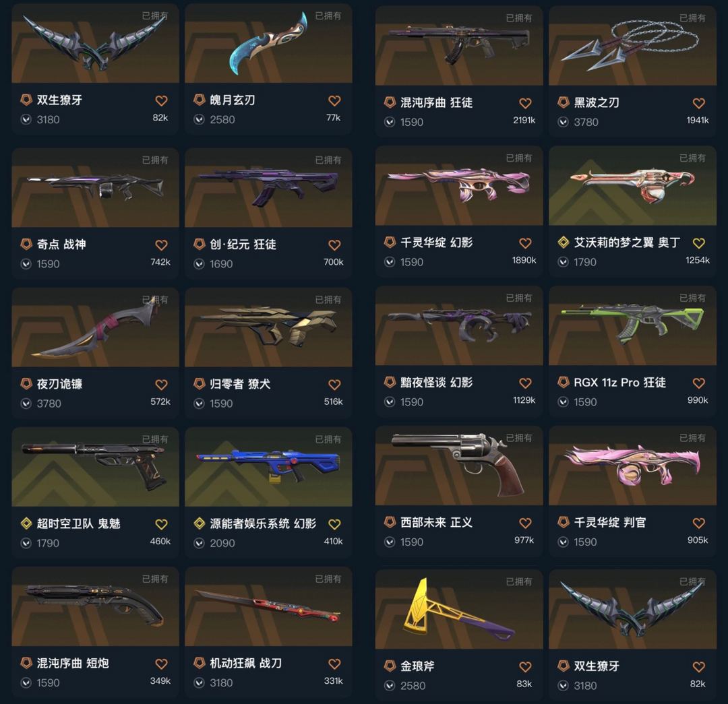Open the 夜刃诡镰 knife thumbnail

95,327
